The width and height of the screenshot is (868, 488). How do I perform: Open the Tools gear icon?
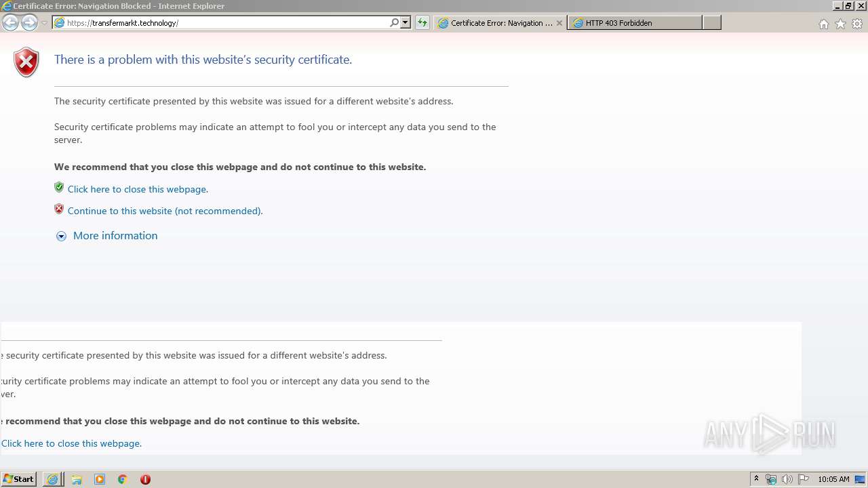click(857, 24)
